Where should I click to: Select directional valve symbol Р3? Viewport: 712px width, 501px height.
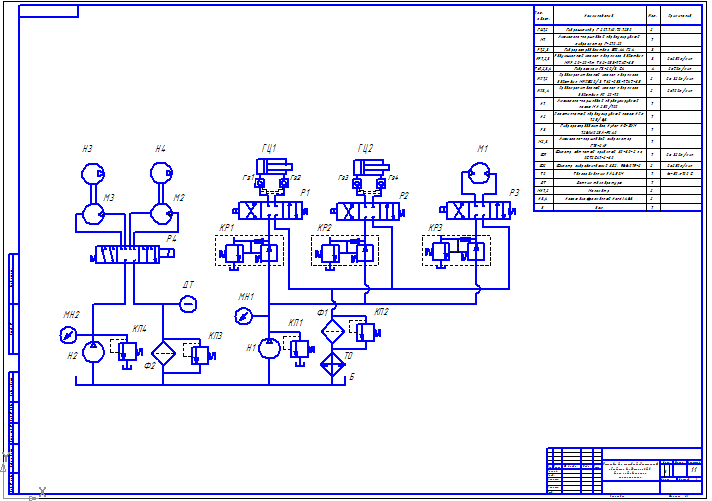[x=478, y=211]
